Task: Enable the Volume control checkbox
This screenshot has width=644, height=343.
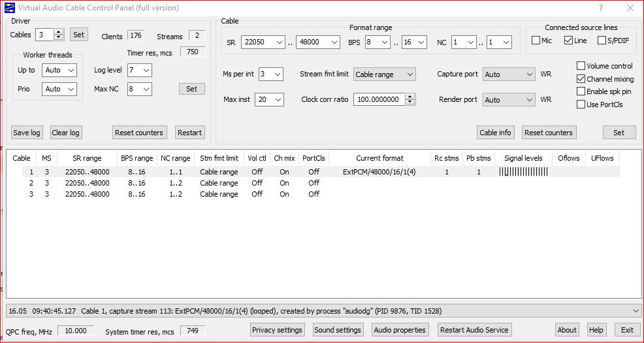Action: 581,66
